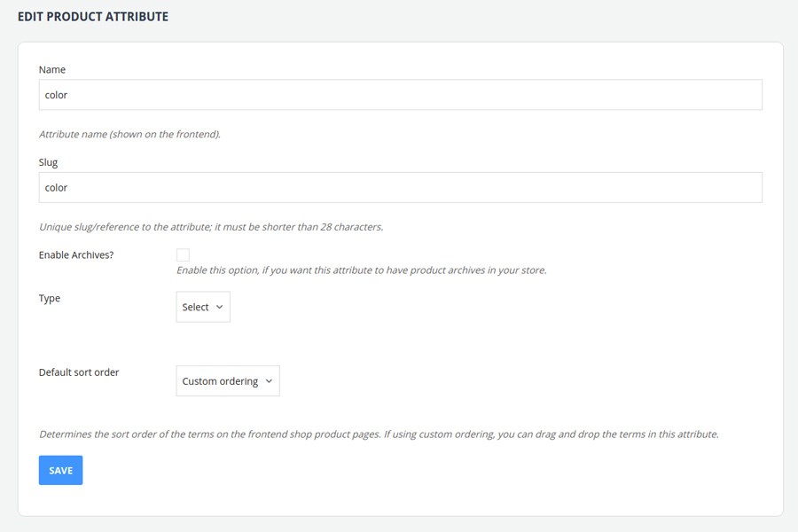Focus the Name input field
798x532 pixels.
(x=400, y=95)
